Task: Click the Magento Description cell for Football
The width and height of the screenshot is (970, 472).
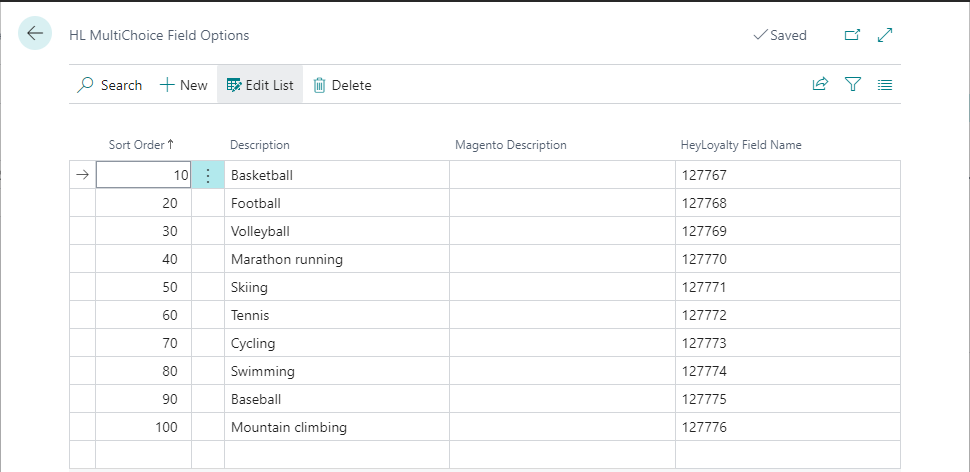Action: [x=562, y=203]
